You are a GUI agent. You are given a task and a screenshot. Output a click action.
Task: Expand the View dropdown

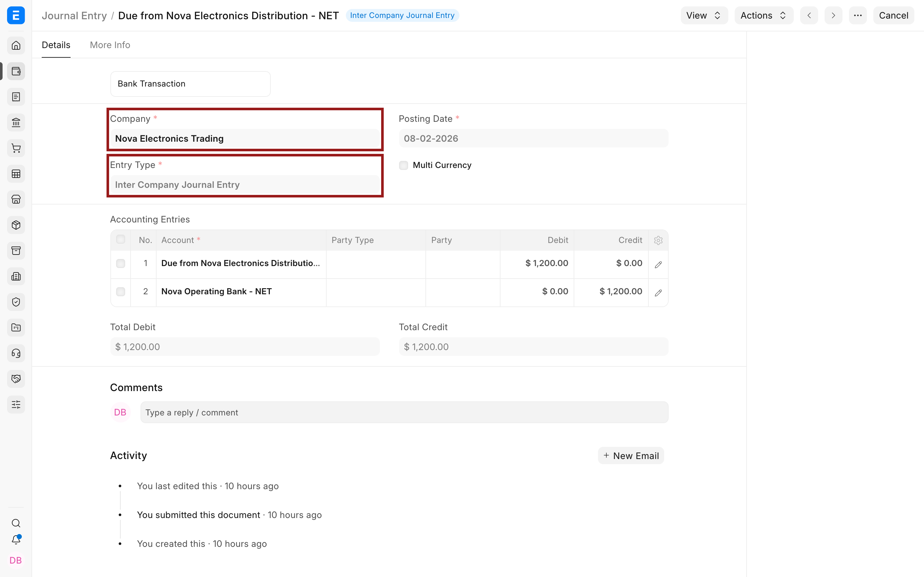(704, 15)
